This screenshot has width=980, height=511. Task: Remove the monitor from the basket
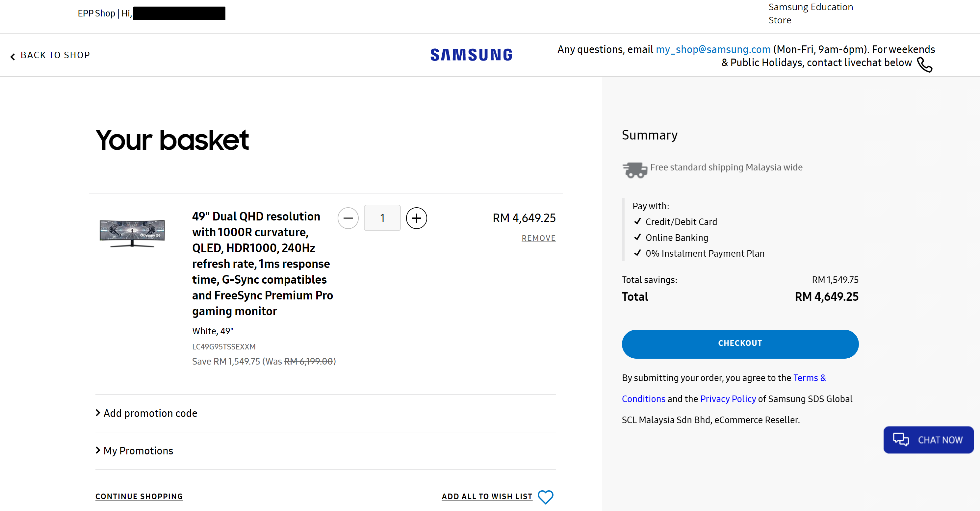click(x=538, y=238)
